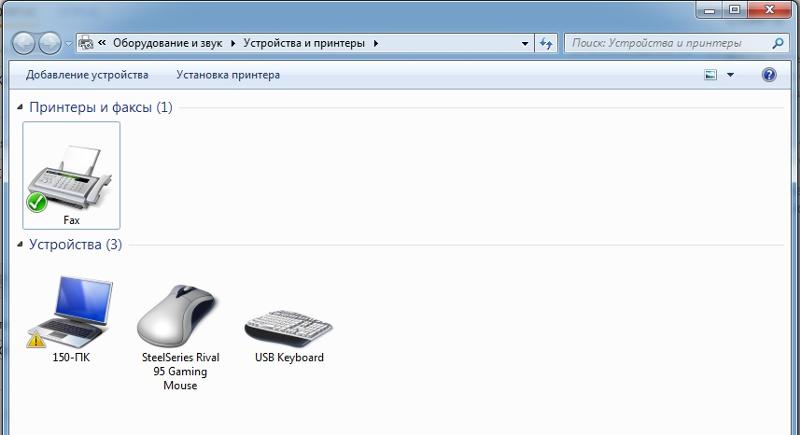This screenshot has width=800, height=435.
Task: Click the USB Keyboard label
Action: [289, 357]
